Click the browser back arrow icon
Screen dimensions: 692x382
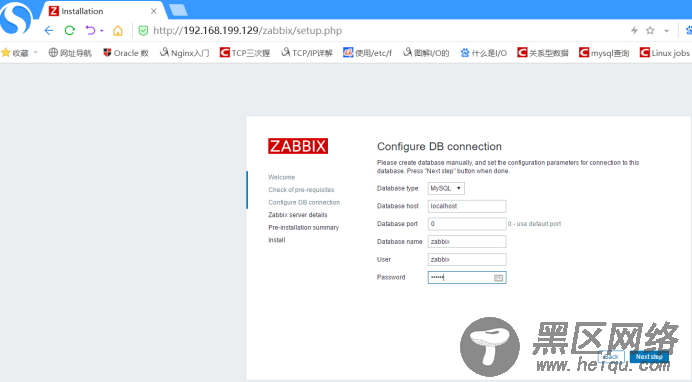pos(49,30)
